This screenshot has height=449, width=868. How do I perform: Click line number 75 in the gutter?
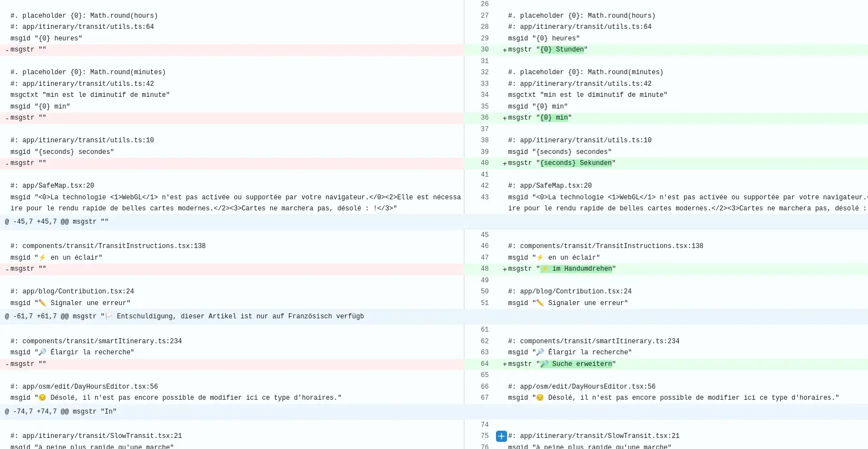tap(484, 436)
